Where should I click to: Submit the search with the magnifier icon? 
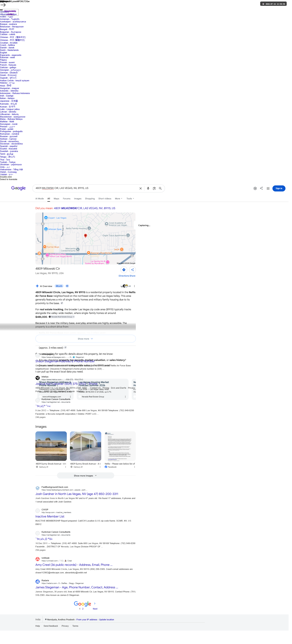(x=162, y=191)
